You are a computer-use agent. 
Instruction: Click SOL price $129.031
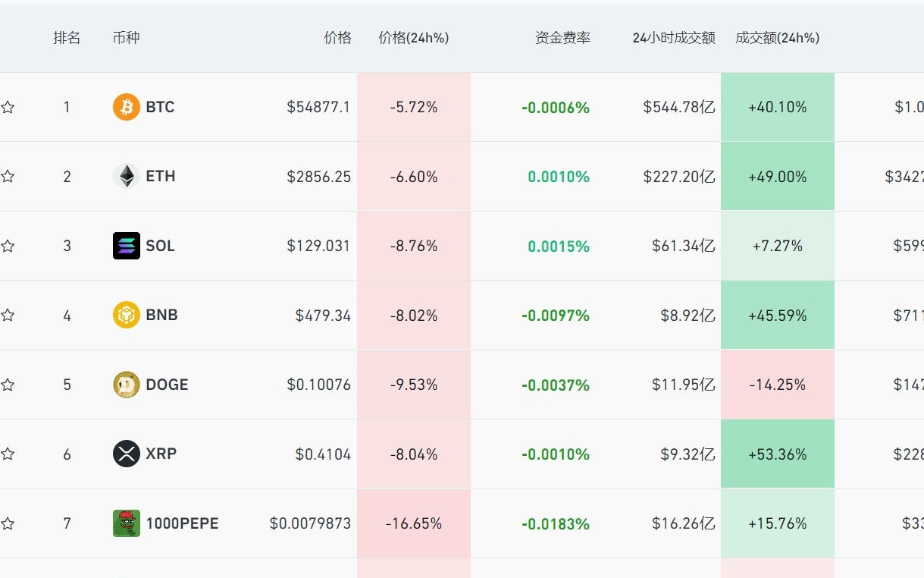pos(318,246)
